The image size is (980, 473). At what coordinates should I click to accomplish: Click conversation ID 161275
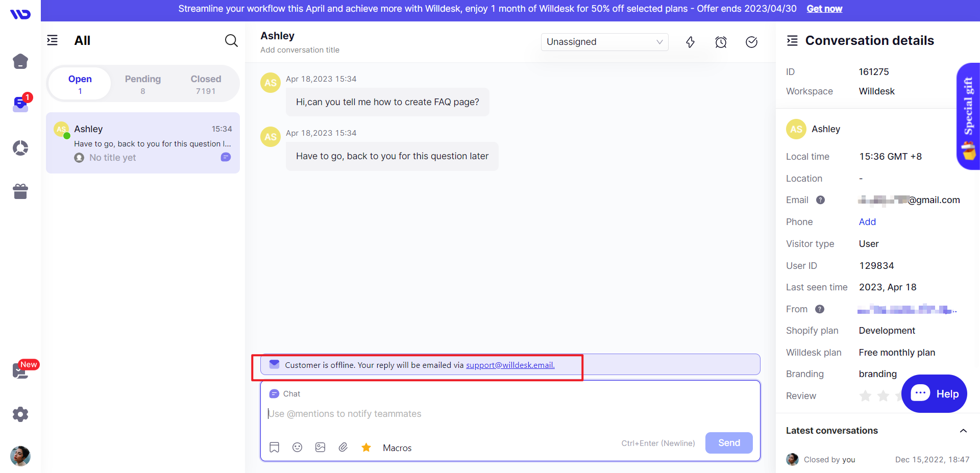pyautogui.click(x=874, y=72)
